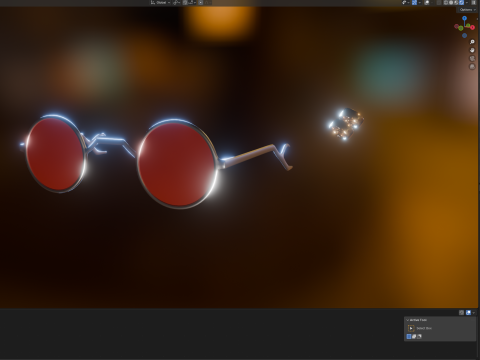The height and width of the screenshot is (360, 480).
Task: Toggle viewport overlays
Action: tap(427, 2)
